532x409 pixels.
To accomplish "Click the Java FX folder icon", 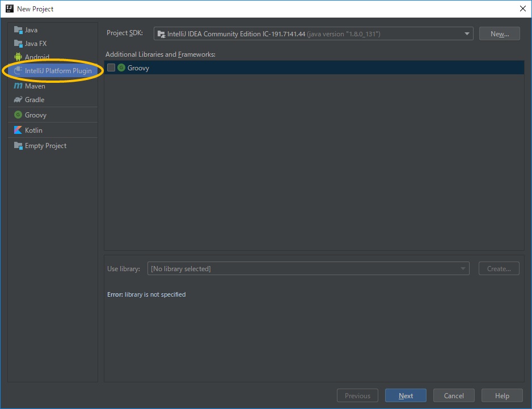I will coord(18,44).
